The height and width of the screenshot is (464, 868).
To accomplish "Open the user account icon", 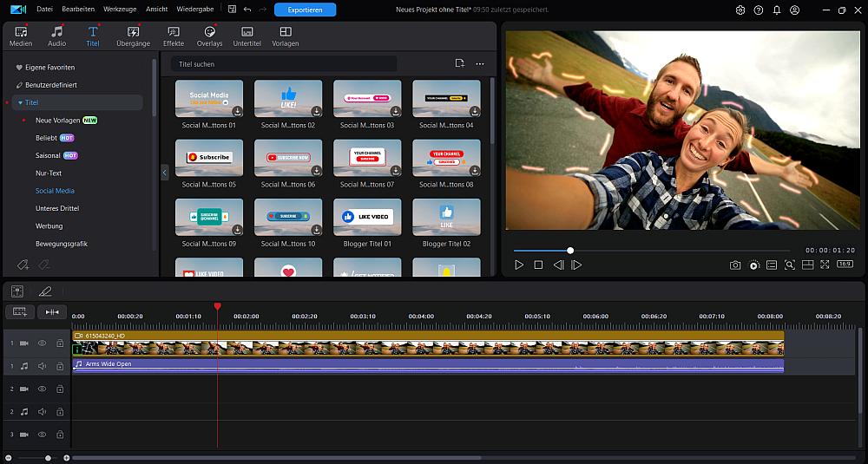I will (795, 10).
